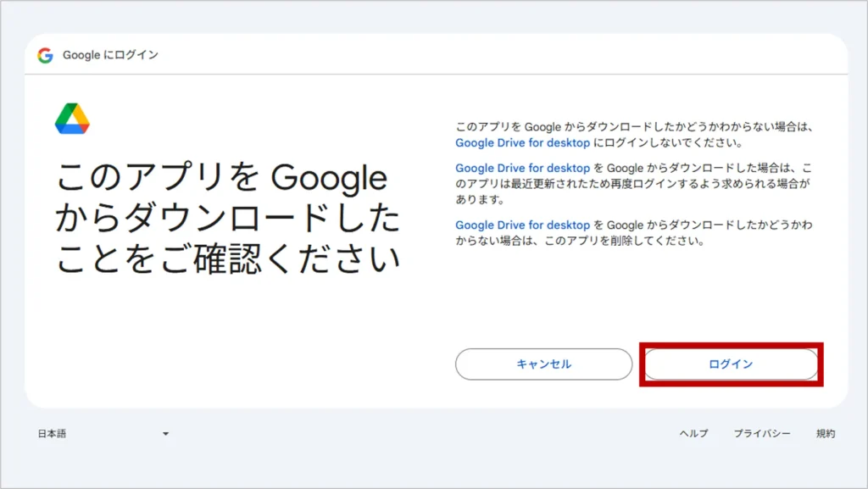Click Google Drive for desktop link in second paragraph
Viewport: 868px width, 489px height.
point(522,169)
